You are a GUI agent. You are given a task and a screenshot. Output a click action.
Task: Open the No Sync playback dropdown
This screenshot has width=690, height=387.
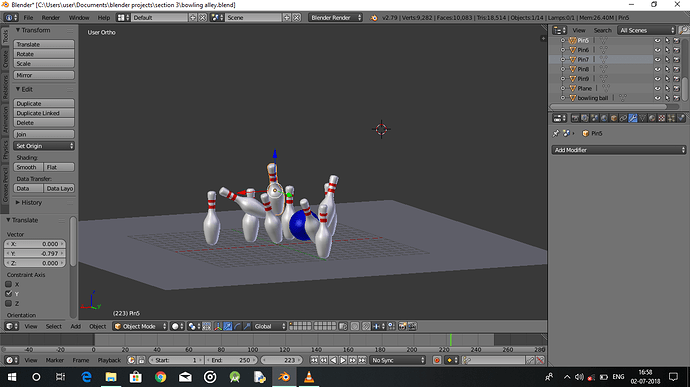(397, 360)
